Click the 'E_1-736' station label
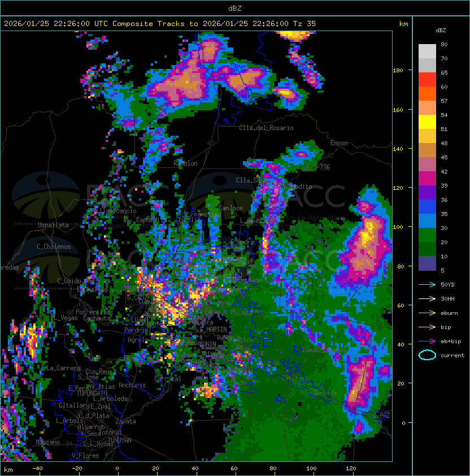 click(x=318, y=167)
